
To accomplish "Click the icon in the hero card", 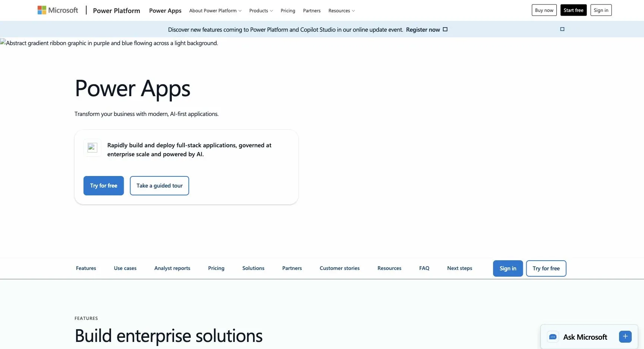I will [92, 148].
